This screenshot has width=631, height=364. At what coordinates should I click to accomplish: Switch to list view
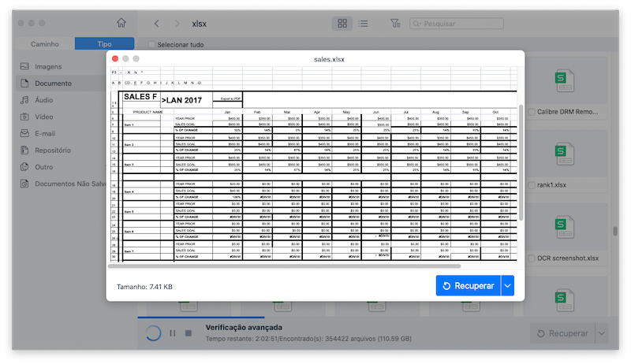pyautogui.click(x=363, y=24)
